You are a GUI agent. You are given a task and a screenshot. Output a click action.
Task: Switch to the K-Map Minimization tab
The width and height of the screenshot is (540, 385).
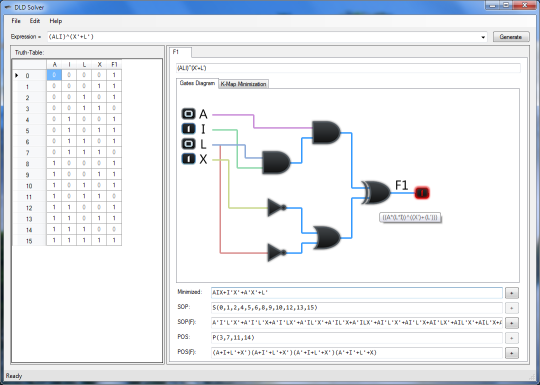[243, 84]
